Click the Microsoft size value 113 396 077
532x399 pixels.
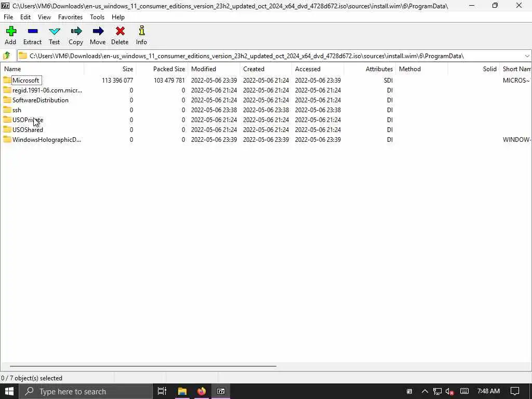point(117,81)
